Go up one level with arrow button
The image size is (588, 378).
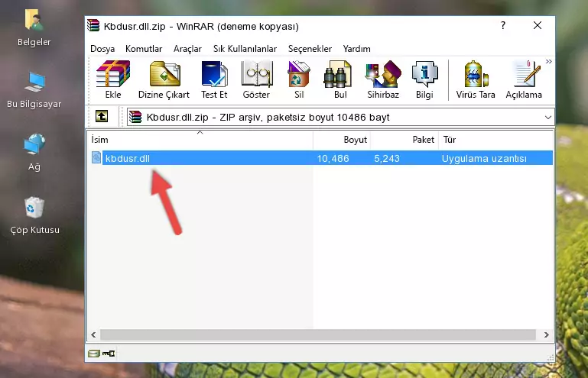[102, 117]
